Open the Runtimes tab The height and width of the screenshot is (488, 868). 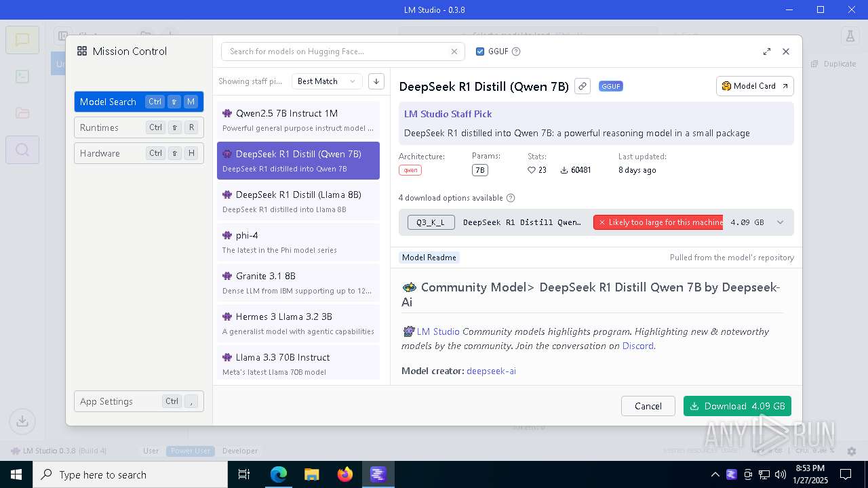pos(139,127)
